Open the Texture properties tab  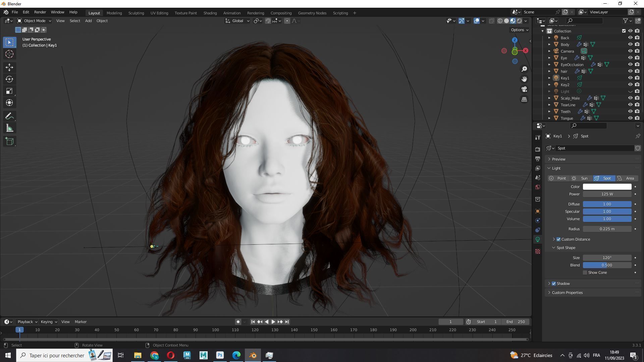point(538,251)
